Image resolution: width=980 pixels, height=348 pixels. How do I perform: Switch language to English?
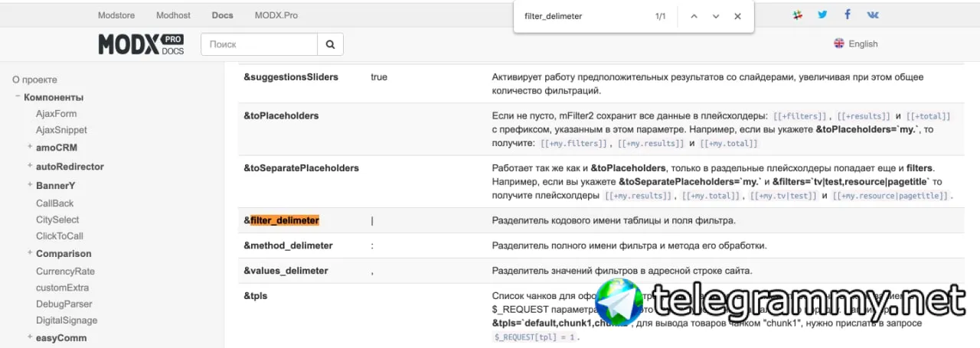(863, 44)
